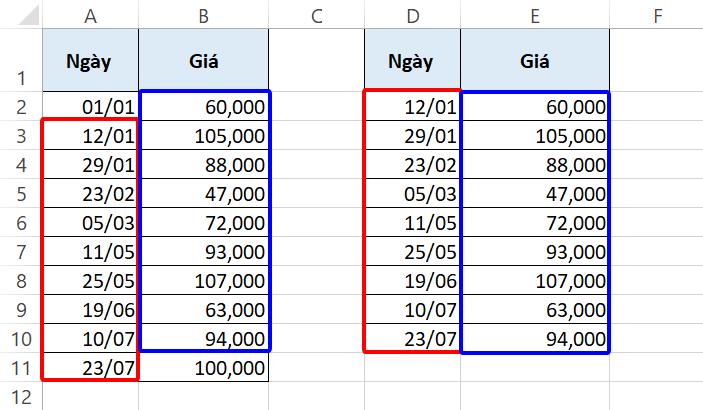Select cell B5 with 47,000

tap(204, 193)
